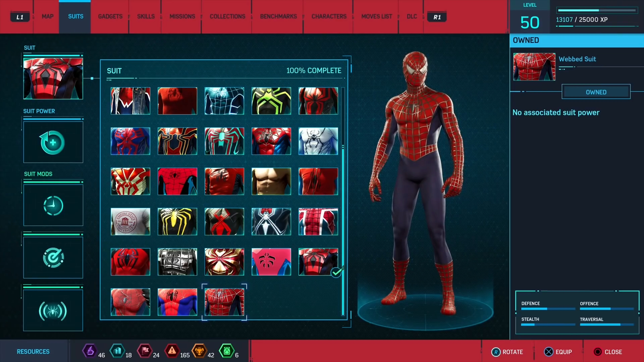Switch to the GADGETS tab

pos(110,16)
